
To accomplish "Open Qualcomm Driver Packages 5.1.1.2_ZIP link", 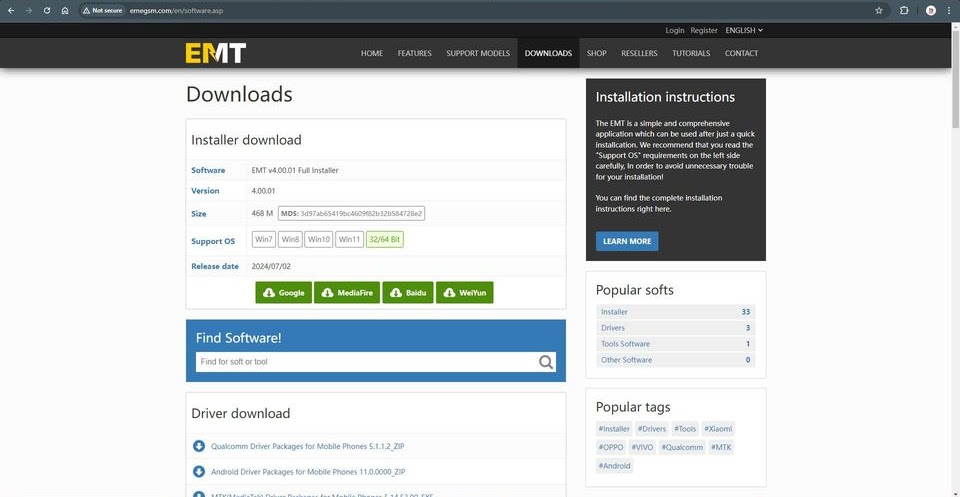I will tap(307, 446).
